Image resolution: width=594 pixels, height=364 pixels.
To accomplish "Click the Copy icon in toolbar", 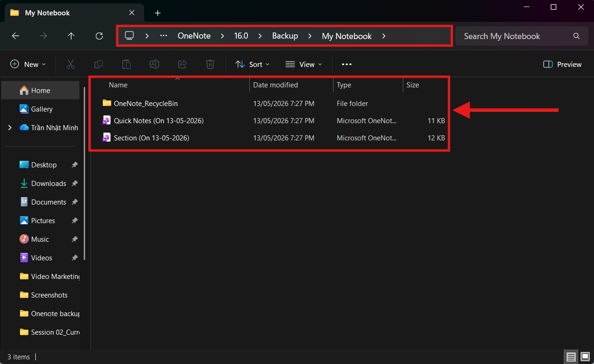I will 99,65.
